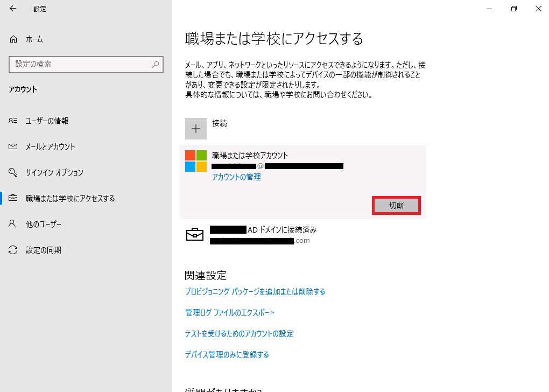Click the アカウントの管理 link
549x392 pixels.
point(236,177)
